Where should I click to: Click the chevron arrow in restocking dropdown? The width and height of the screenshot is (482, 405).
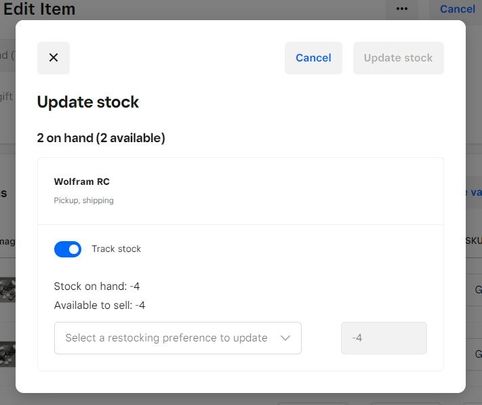coord(285,338)
